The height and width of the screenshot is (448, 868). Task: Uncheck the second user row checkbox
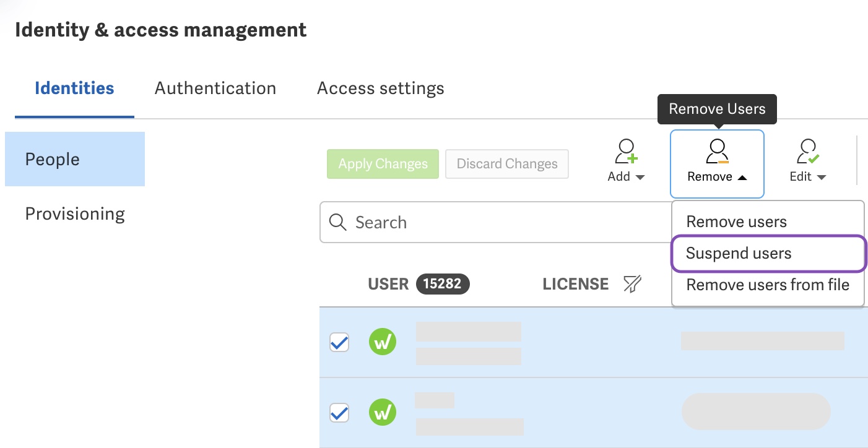(x=339, y=413)
